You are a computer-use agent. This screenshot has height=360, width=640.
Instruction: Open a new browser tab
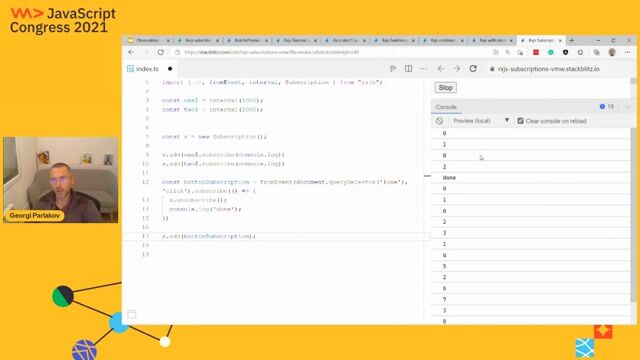click(571, 40)
